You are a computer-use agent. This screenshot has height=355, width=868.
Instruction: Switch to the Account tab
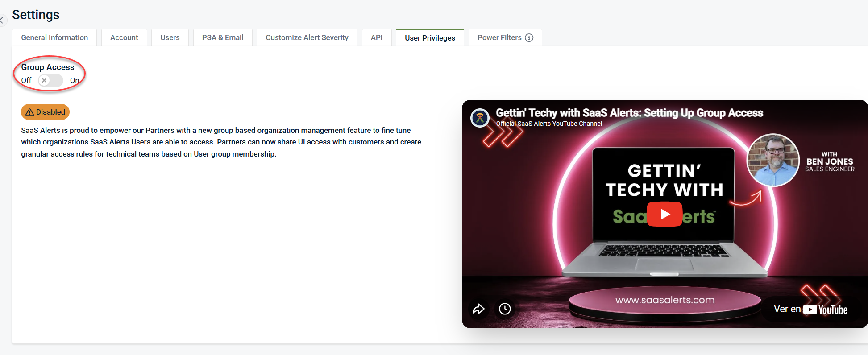[x=124, y=38]
